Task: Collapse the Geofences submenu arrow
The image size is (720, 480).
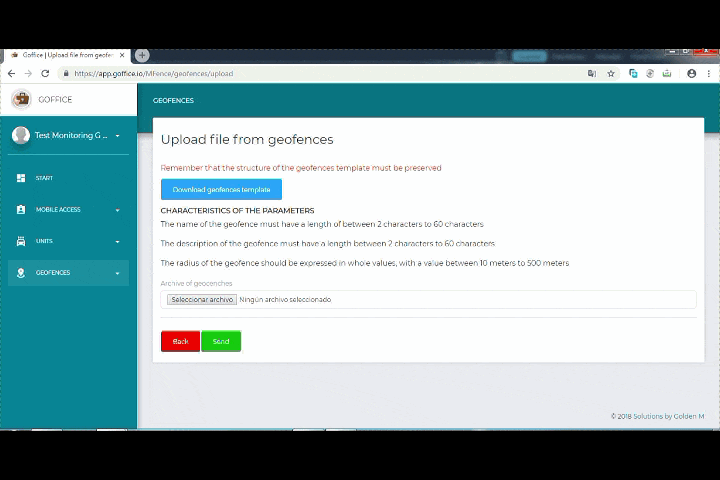Action: 117,274
